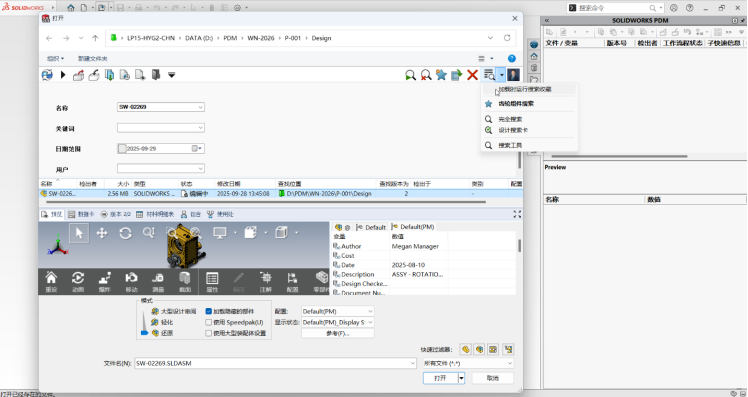The height and width of the screenshot is (397, 748).
Task: Click the blue star favorites icon in toolbar
Action: pos(441,75)
